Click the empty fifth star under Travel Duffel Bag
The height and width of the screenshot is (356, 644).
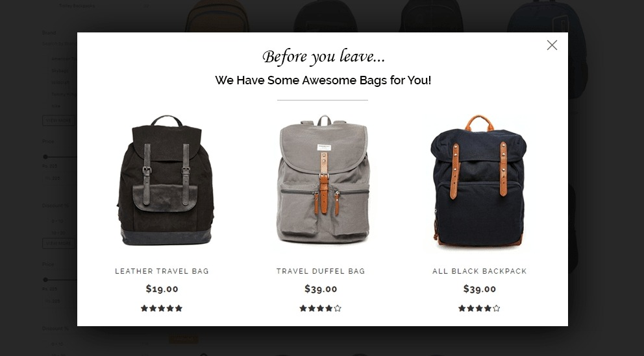click(338, 309)
